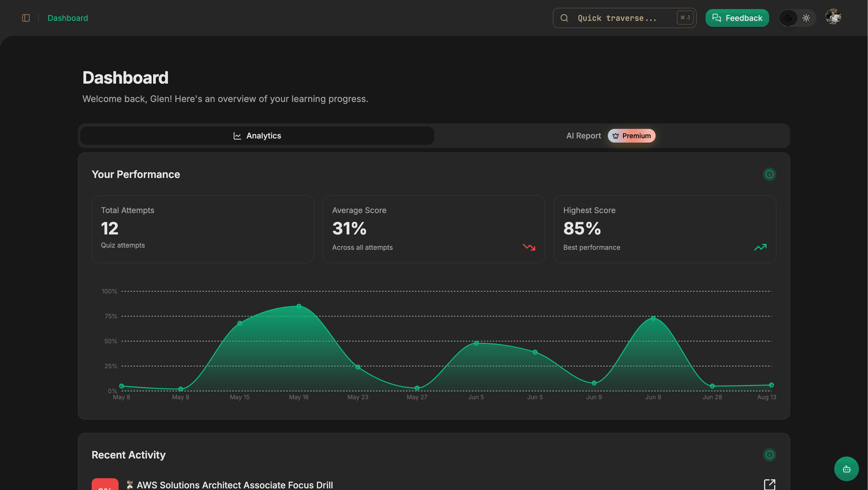
Task: Click the Feedback button
Action: 737,18
